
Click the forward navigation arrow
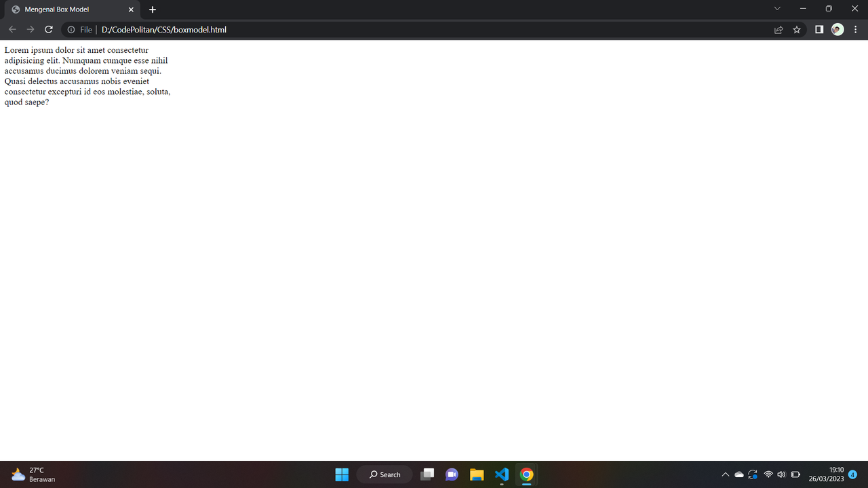coord(30,29)
